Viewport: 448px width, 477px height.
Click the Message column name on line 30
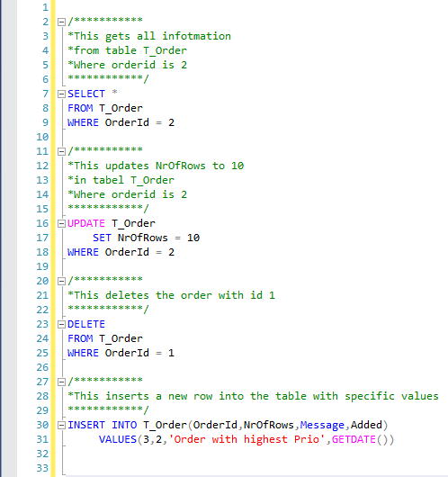[322, 425]
